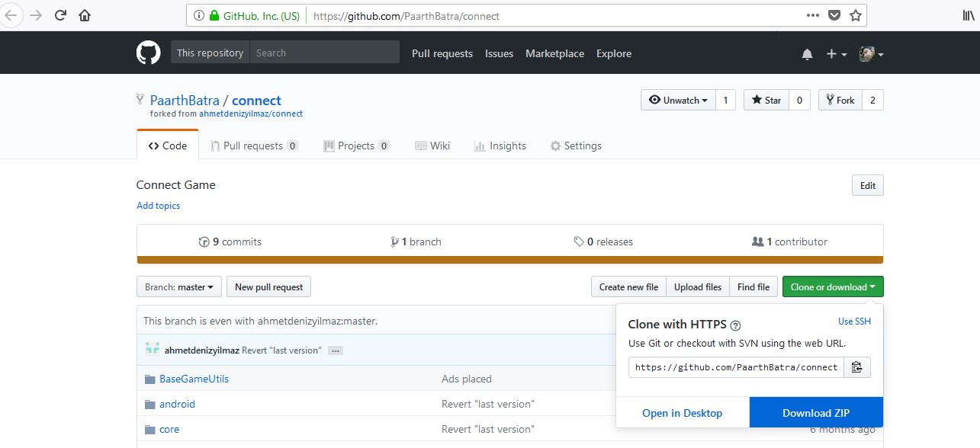Open Issues in top navigation
Image resolution: width=980 pixels, height=448 pixels.
point(499,53)
